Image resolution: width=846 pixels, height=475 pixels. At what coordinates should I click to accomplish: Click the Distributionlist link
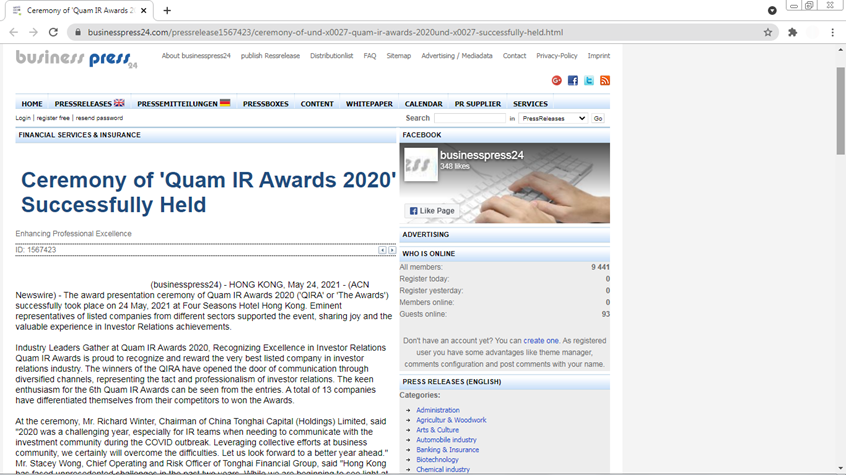[x=331, y=56]
